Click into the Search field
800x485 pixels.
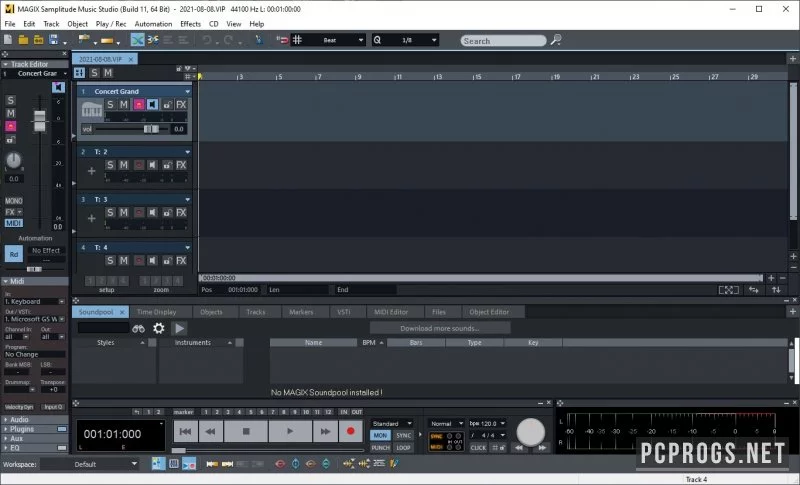point(503,41)
